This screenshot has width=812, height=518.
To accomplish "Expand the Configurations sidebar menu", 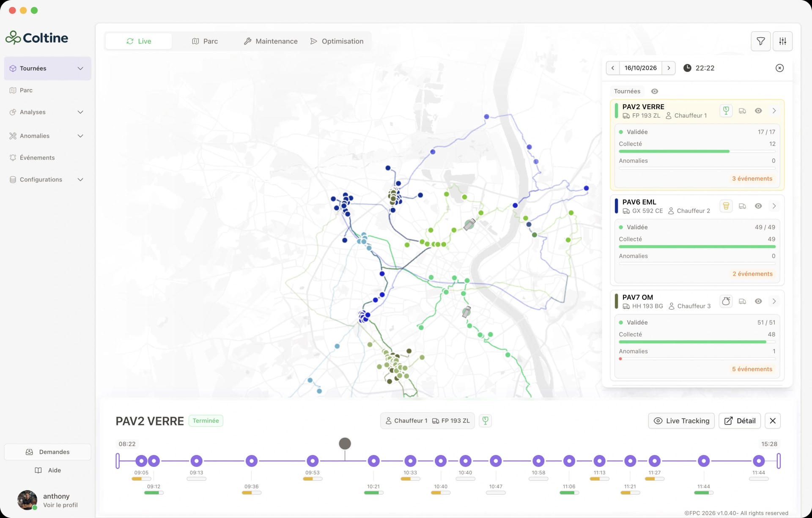I will point(80,180).
